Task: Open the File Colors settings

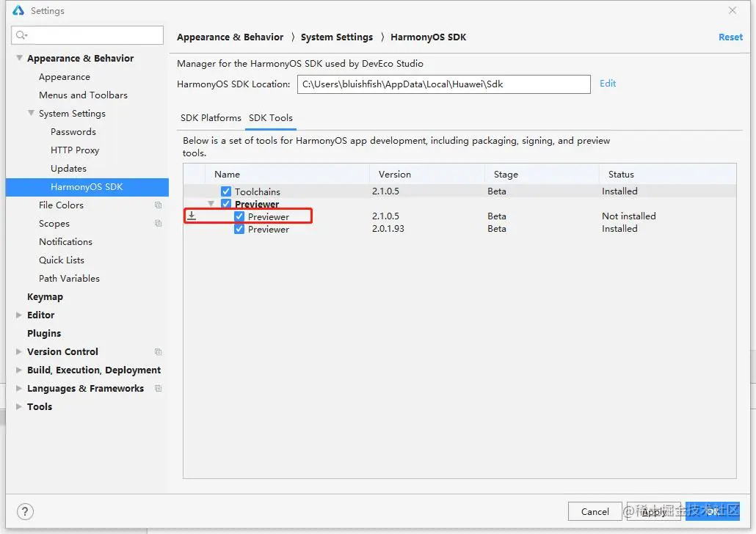Action: (61, 205)
